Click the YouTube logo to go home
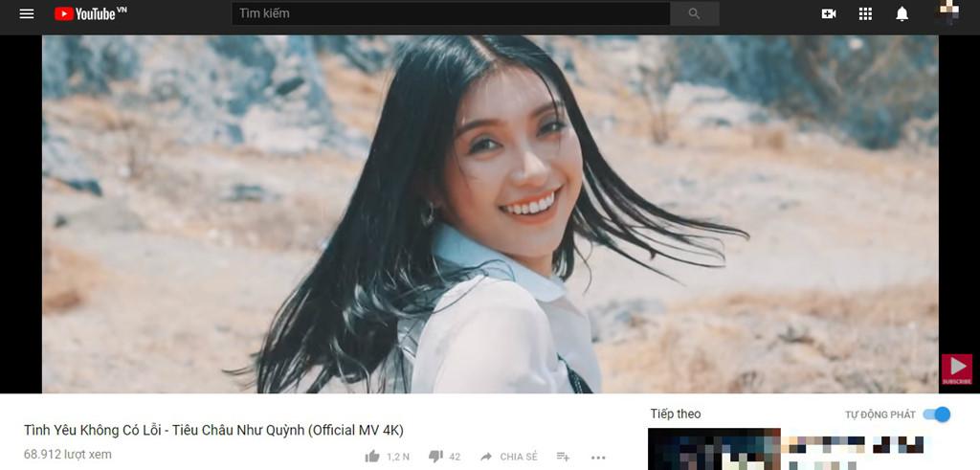Image resolution: width=980 pixels, height=470 pixels. [90, 14]
